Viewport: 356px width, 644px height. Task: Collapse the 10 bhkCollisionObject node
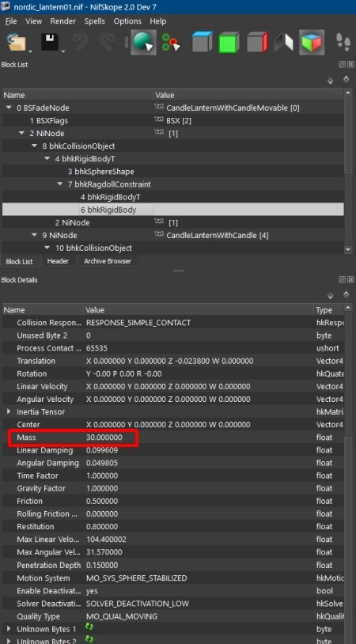[x=47, y=248]
